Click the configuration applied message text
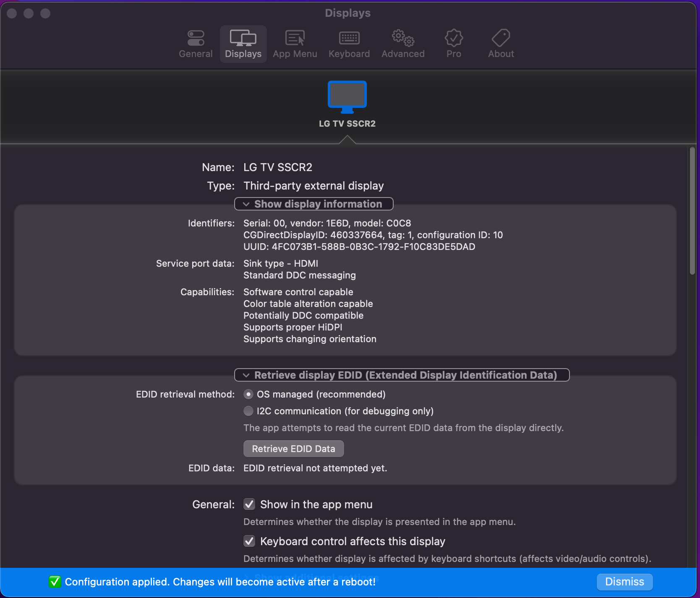 tap(220, 582)
